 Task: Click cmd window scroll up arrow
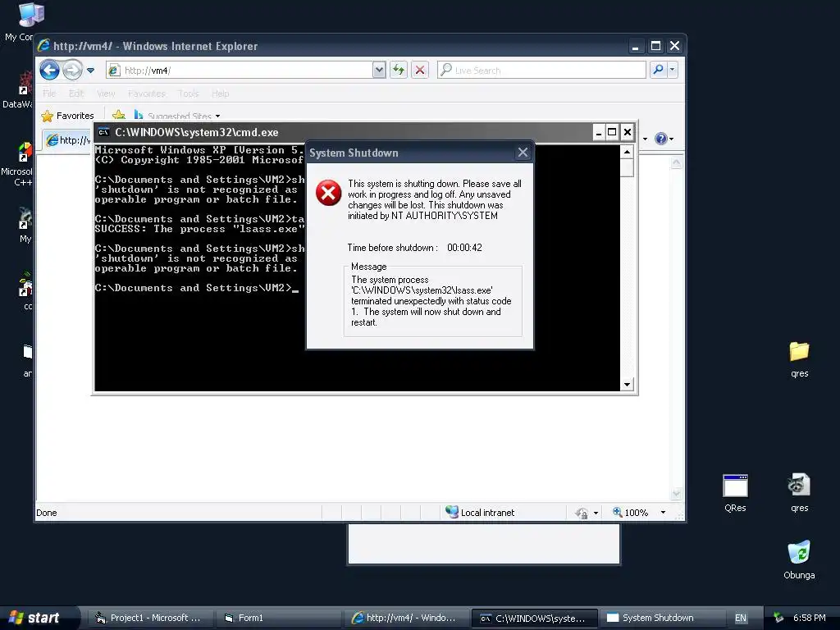[x=627, y=152]
